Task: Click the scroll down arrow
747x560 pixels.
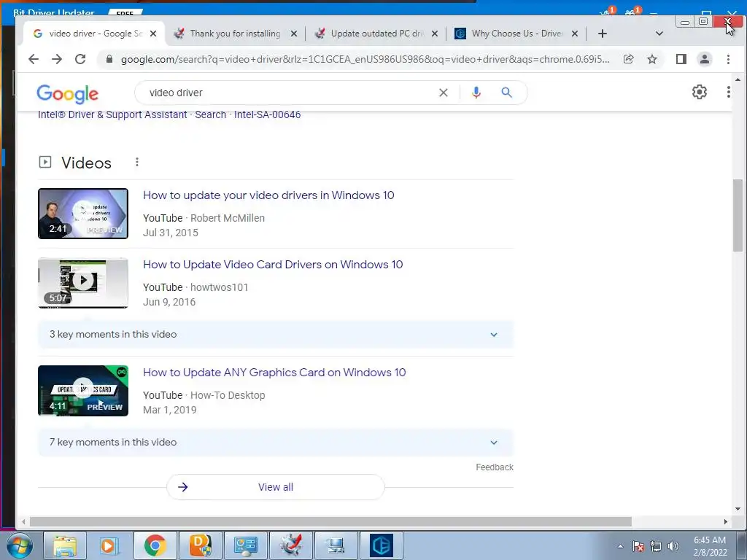Action: coord(738,508)
